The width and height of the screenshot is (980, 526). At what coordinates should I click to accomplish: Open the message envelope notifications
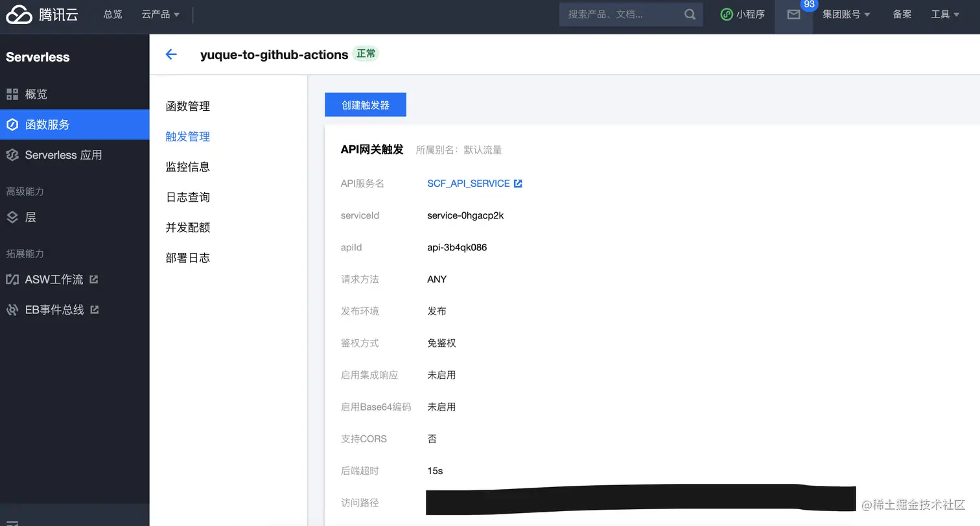[x=794, y=14]
